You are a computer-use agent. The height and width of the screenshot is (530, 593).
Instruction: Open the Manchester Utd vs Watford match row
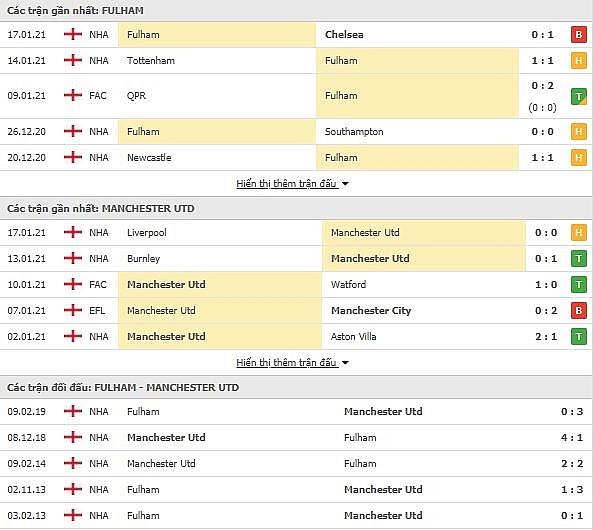coord(296,284)
